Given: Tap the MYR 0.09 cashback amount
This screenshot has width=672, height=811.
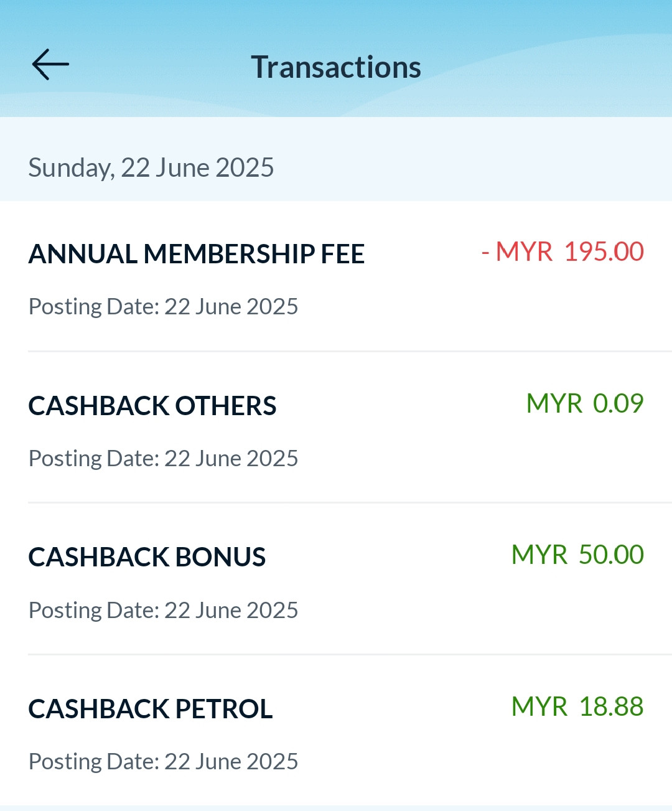Looking at the screenshot, I should [585, 403].
